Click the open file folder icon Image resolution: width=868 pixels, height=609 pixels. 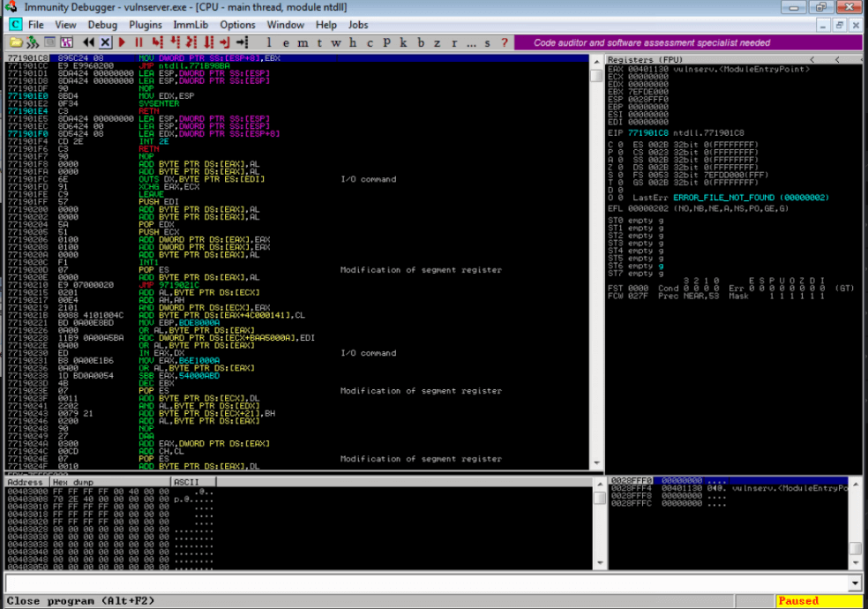point(16,42)
